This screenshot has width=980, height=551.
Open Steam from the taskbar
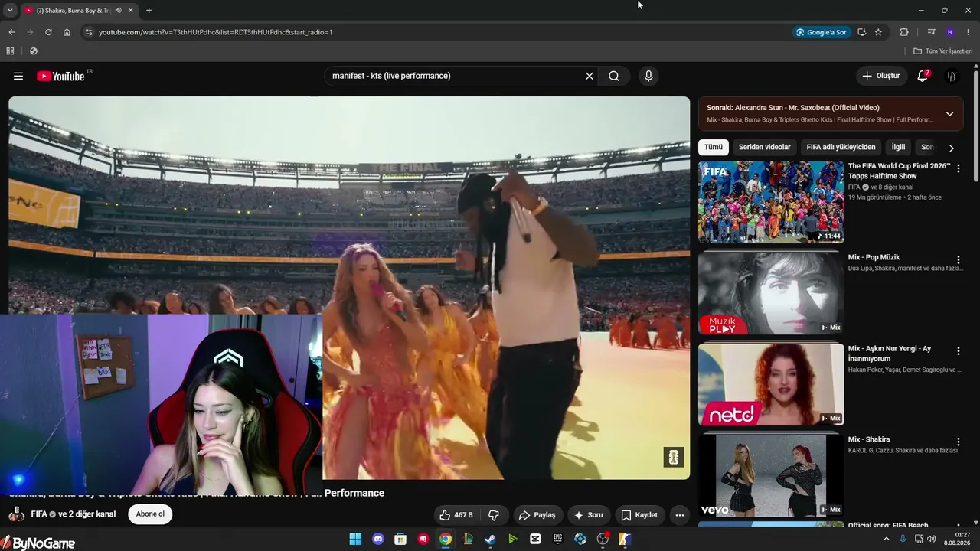[490, 539]
